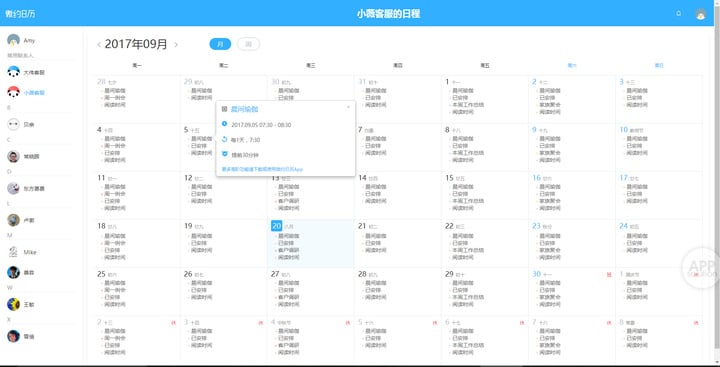
Task: Select greyed date 28 of previous month
Action: (101, 81)
